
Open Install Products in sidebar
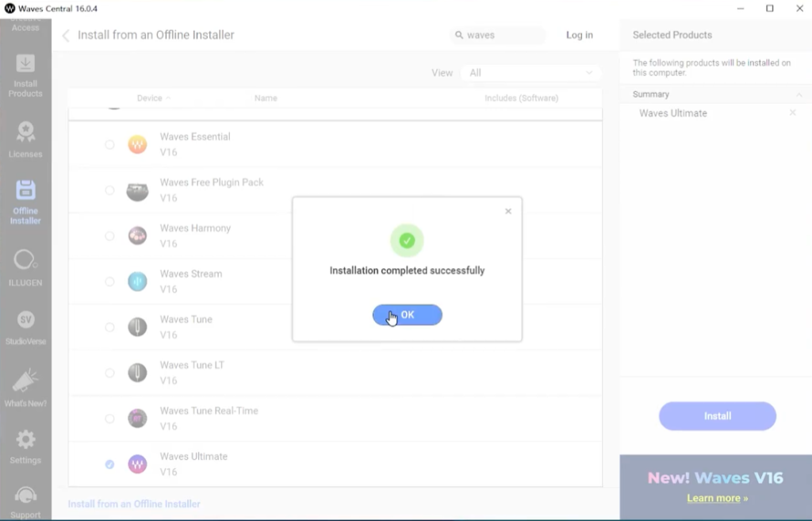(x=25, y=75)
